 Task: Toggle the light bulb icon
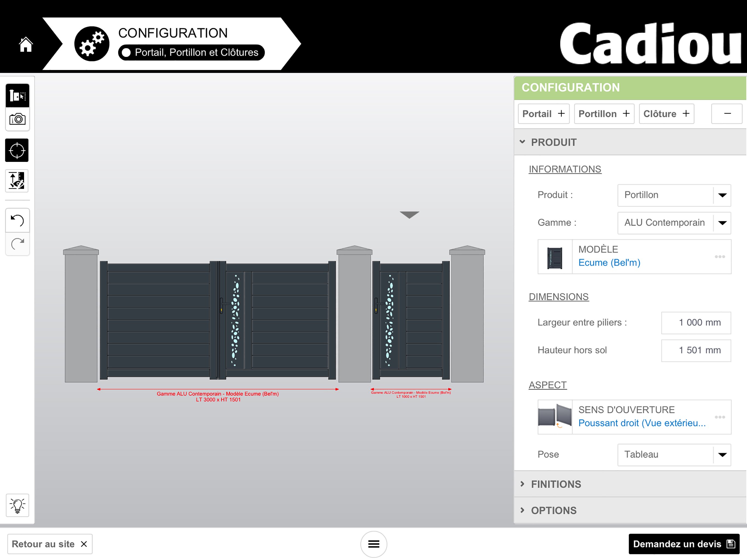tap(17, 505)
